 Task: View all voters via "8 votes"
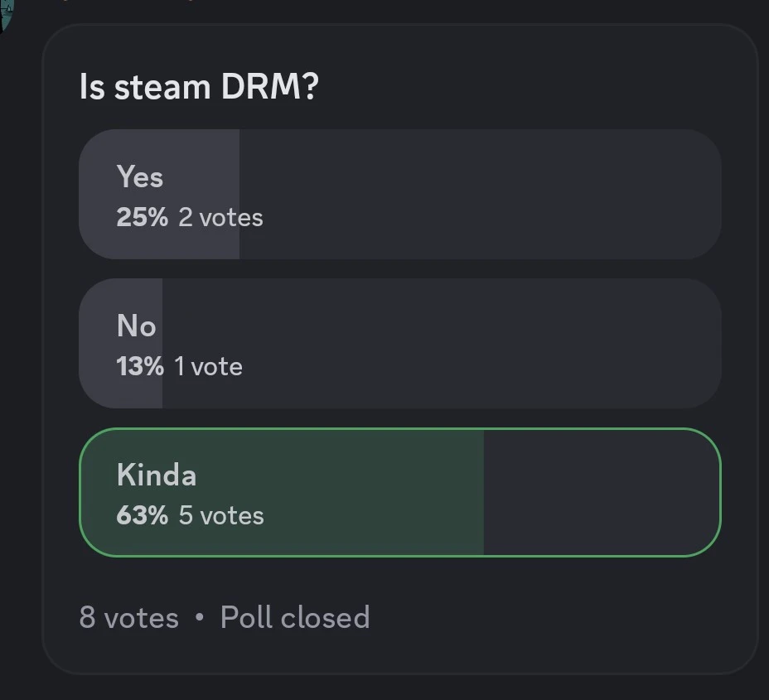pyautogui.click(x=128, y=618)
